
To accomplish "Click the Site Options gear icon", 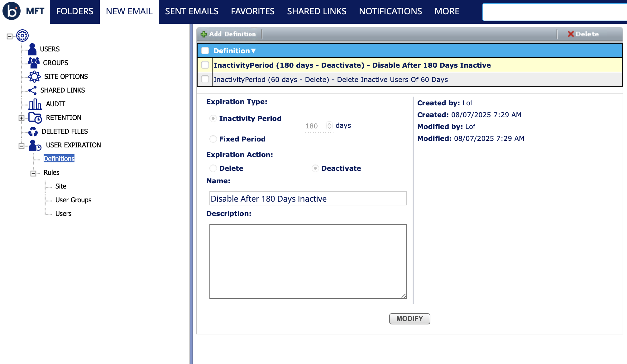I will tap(34, 76).
